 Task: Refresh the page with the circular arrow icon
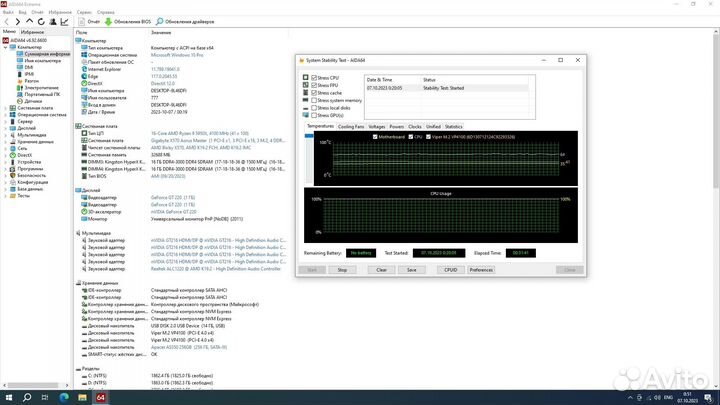[41, 22]
